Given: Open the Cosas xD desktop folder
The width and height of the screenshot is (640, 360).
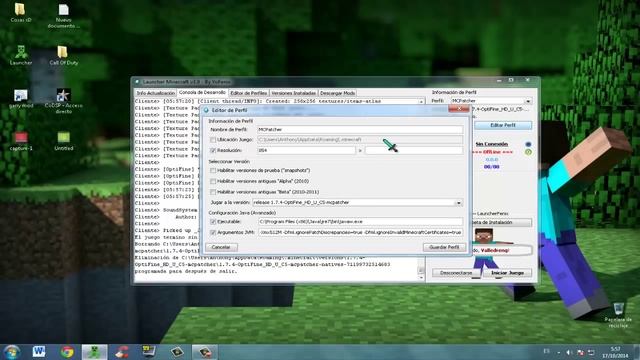Looking at the screenshot, I should (x=20, y=12).
